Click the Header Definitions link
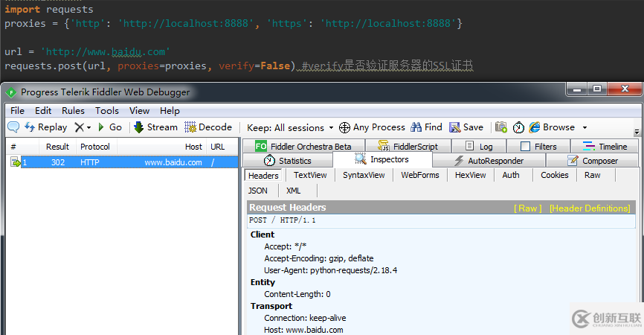Image resolution: width=644 pixels, height=335 pixels. point(589,208)
